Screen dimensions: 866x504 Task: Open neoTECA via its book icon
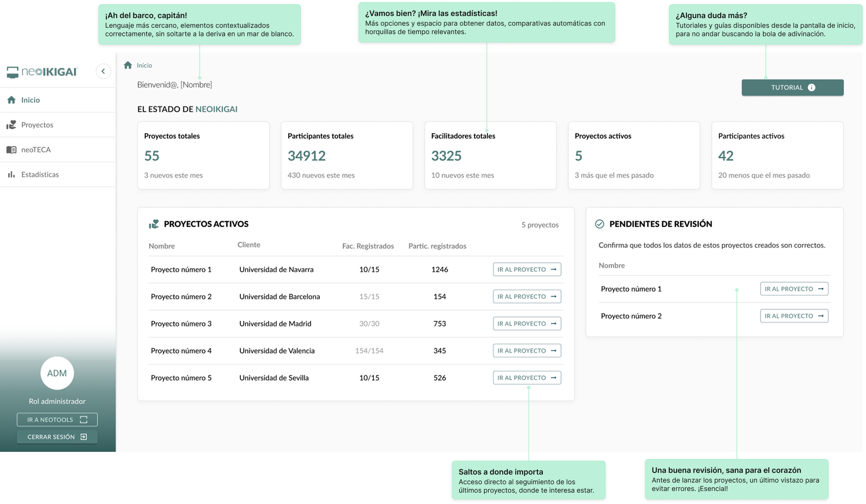[11, 149]
